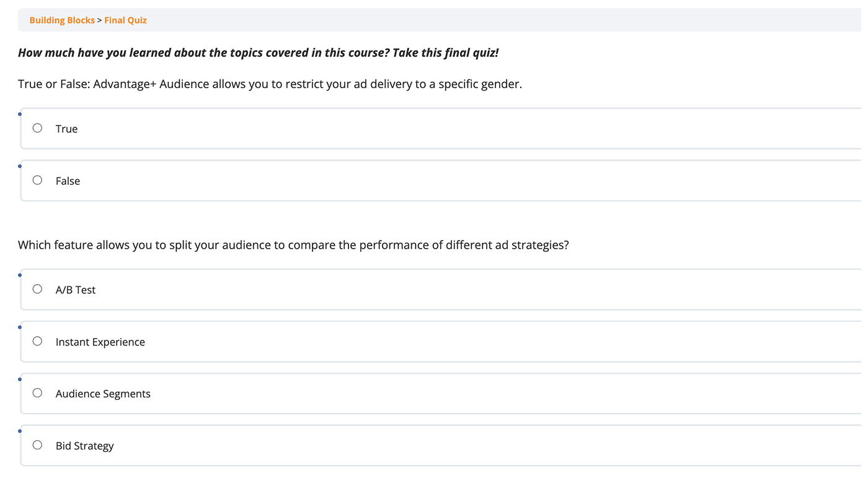Click the split audience question text
868x488 pixels.
pos(293,245)
